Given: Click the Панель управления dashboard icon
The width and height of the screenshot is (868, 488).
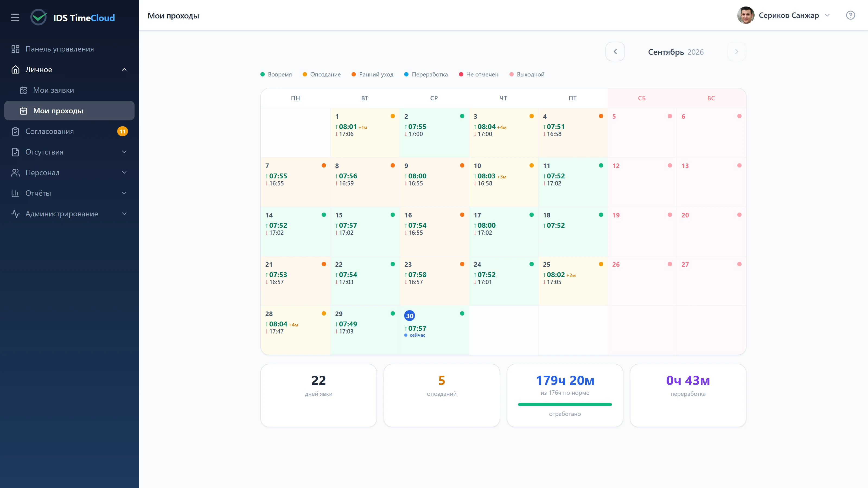Looking at the screenshot, I should coord(15,49).
